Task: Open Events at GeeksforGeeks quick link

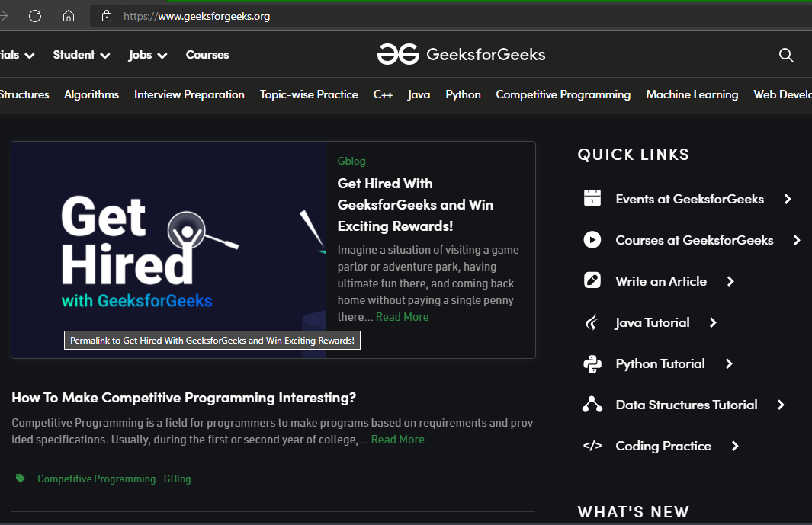Action: click(689, 199)
